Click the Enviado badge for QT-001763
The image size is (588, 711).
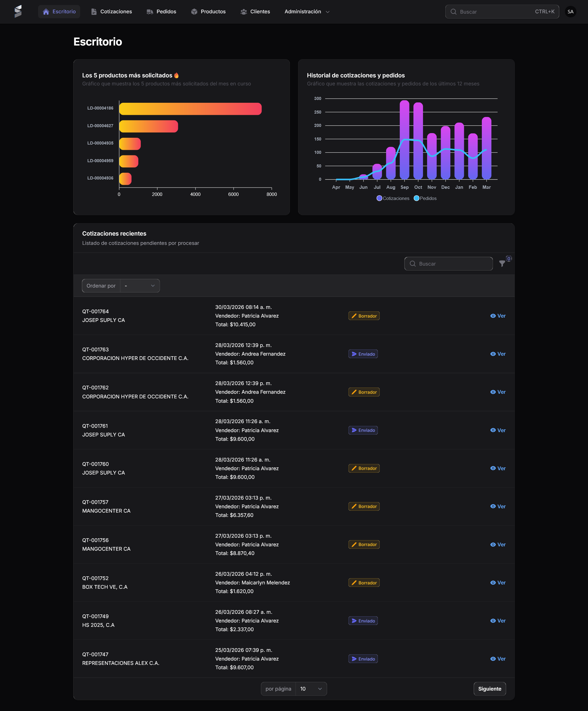(x=363, y=354)
